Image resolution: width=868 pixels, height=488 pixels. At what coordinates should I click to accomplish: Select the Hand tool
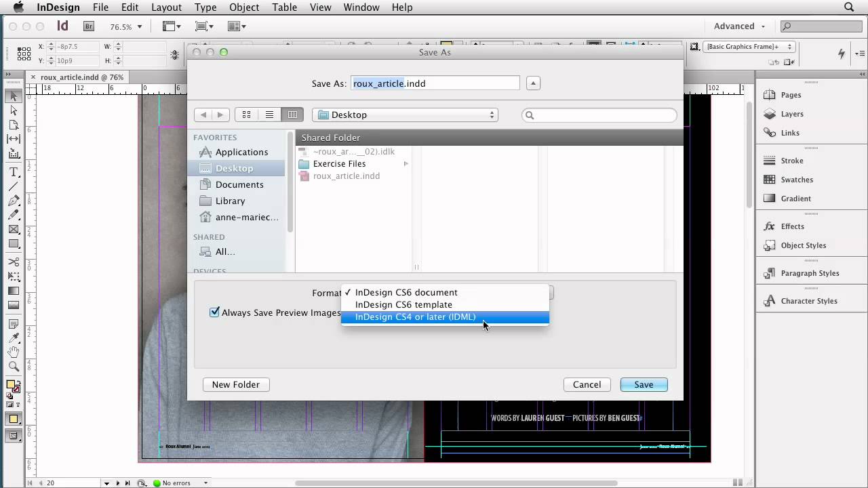(x=14, y=352)
